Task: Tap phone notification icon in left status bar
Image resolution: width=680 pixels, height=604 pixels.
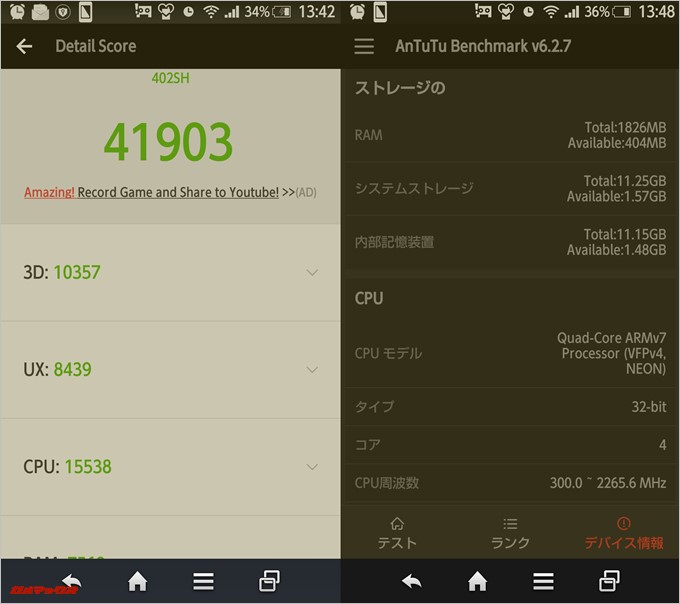Action: pyautogui.click(x=85, y=12)
